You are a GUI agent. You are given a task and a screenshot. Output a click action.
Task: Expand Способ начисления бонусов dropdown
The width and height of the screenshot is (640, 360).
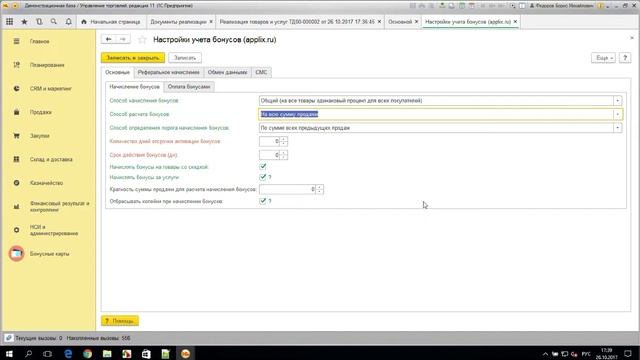tap(618, 100)
